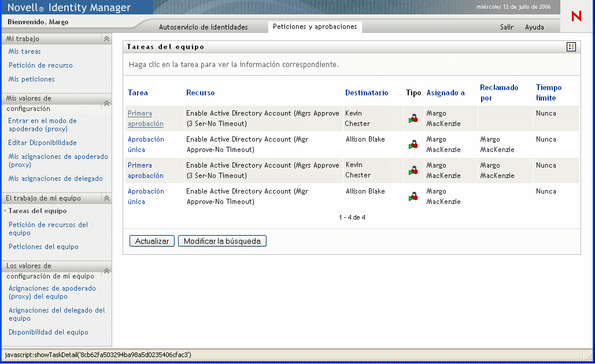Click the Novell Identity Manager title
This screenshot has height=364, width=595.
tap(69, 7)
